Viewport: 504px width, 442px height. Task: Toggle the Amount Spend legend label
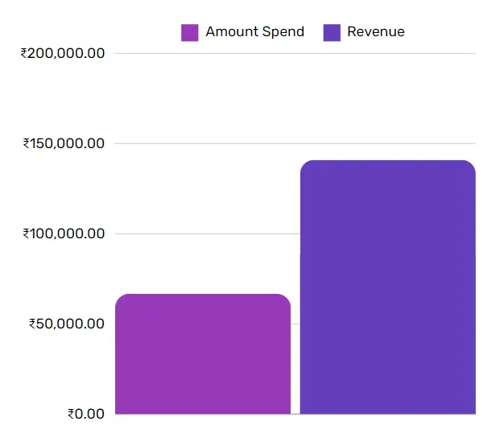coord(254,32)
